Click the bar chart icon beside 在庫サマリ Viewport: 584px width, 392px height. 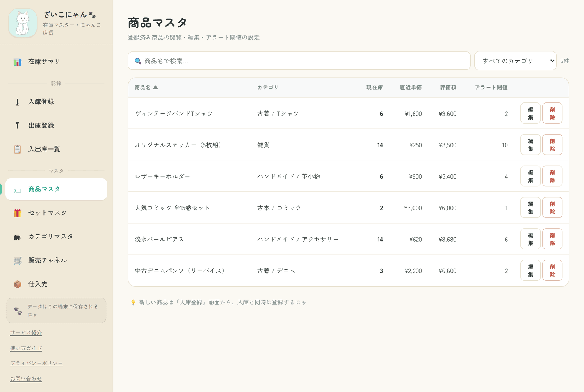[17, 62]
